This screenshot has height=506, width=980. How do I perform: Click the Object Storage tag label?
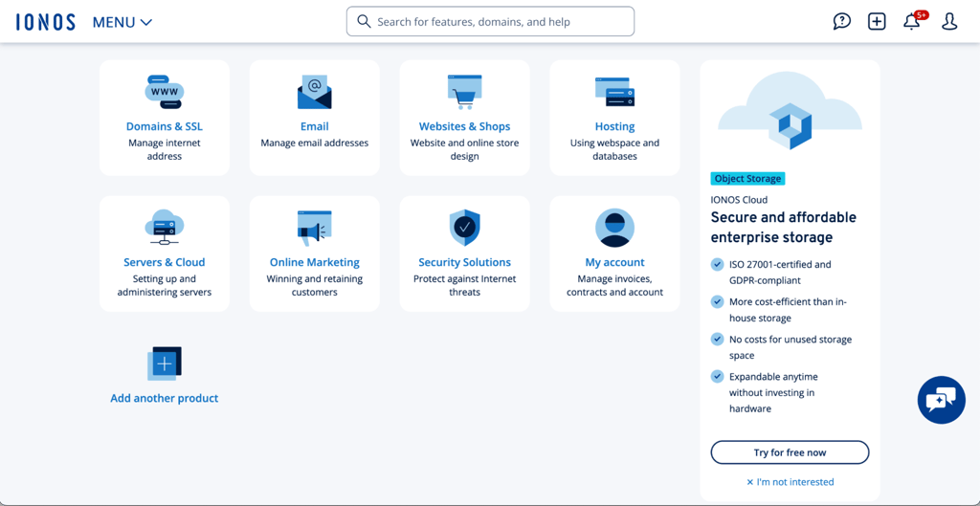747,179
